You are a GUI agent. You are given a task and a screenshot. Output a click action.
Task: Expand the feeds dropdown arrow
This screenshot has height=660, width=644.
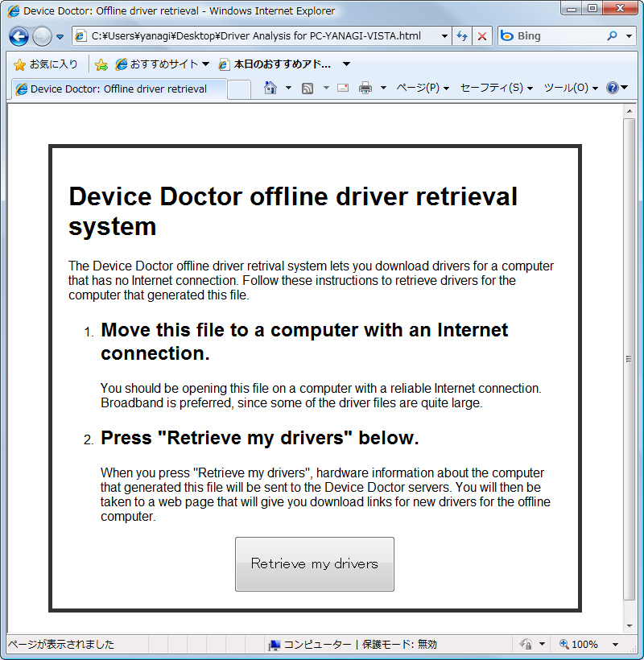(326, 88)
